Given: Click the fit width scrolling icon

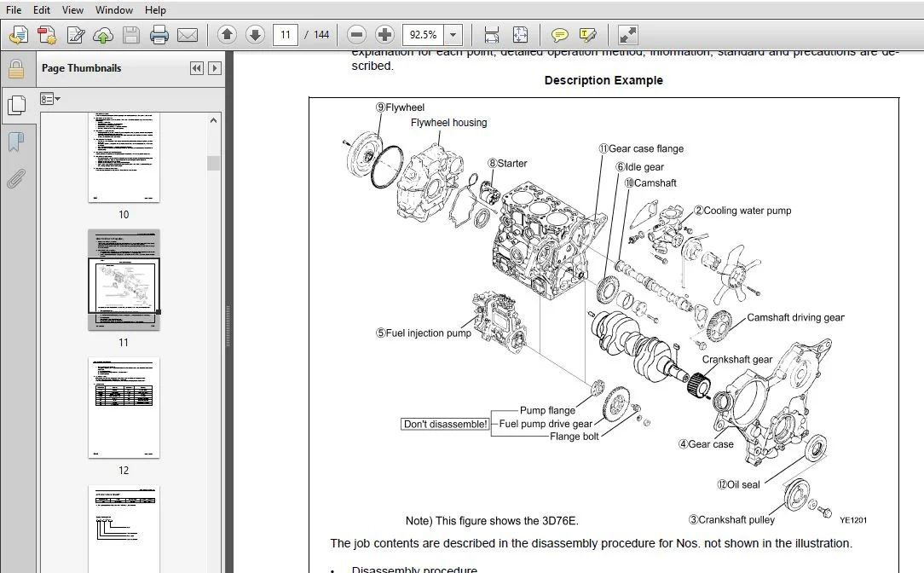Looking at the screenshot, I should click(x=492, y=35).
